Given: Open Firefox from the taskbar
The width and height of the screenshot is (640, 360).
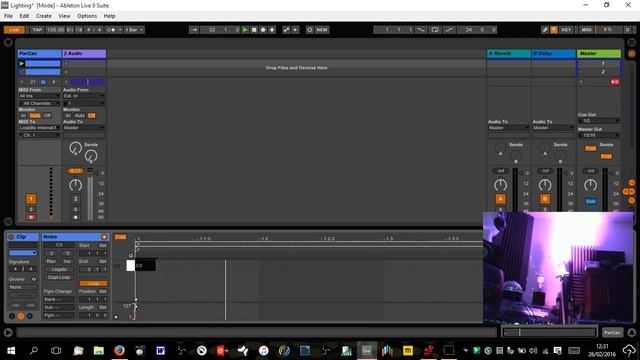Looking at the screenshot, I should click(x=119, y=350).
